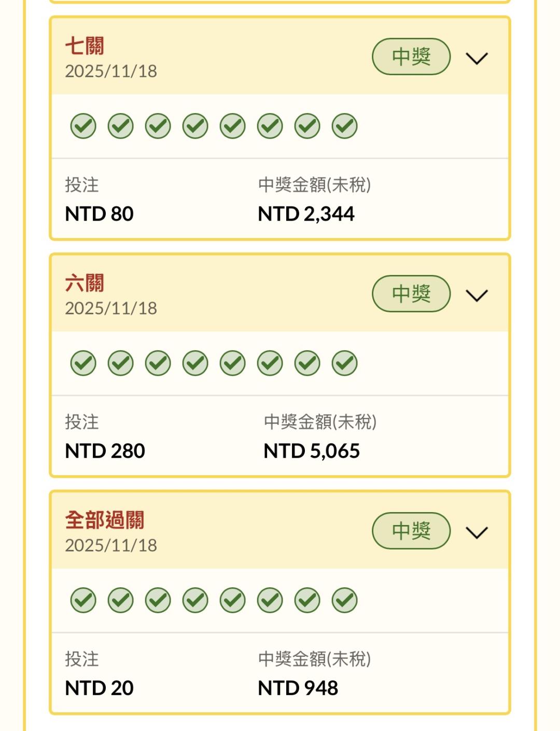Click the 中獎 badge on 六關 card
The image size is (560, 731).
(411, 294)
